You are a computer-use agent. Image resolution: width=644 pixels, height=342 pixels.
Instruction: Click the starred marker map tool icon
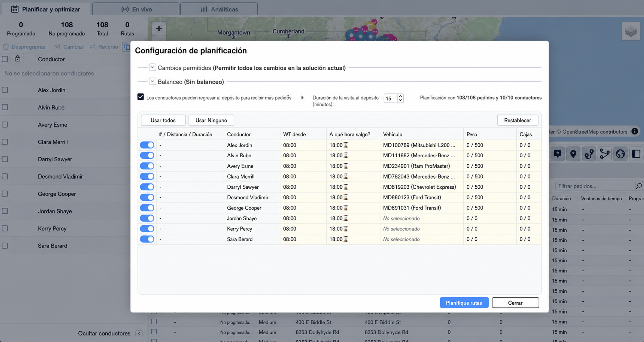[558, 154]
